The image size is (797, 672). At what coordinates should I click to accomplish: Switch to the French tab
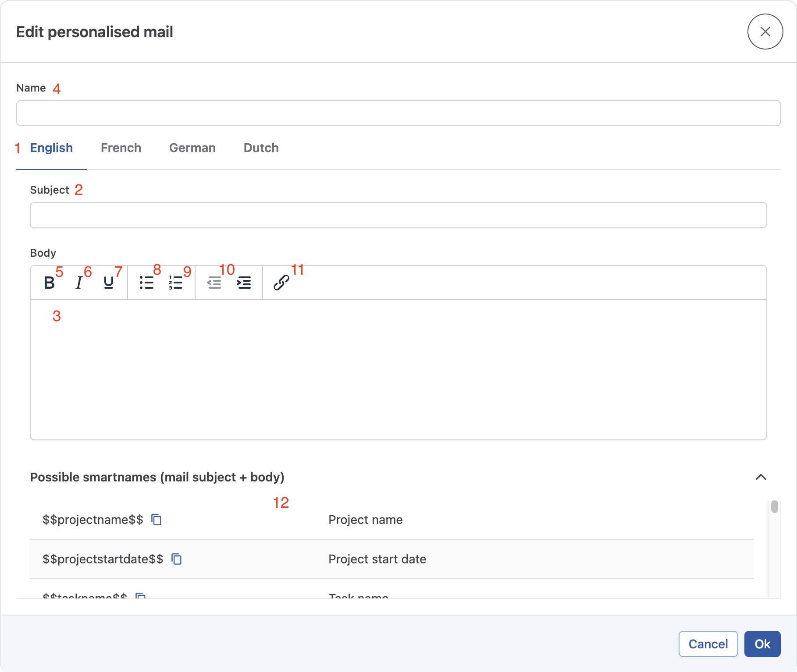coord(121,148)
